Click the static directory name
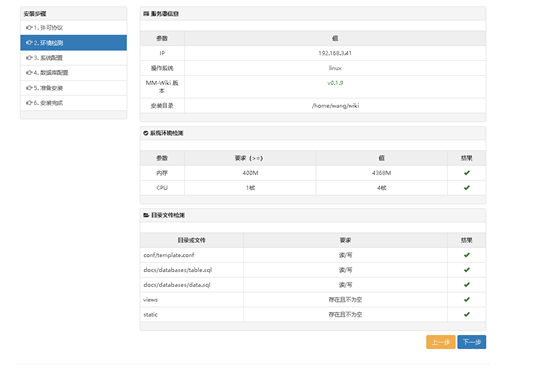The height and width of the screenshot is (368, 554). tap(150, 314)
